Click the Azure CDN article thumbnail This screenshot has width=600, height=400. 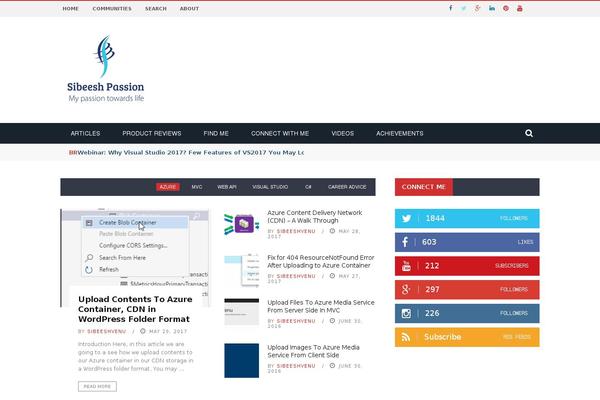point(241,224)
